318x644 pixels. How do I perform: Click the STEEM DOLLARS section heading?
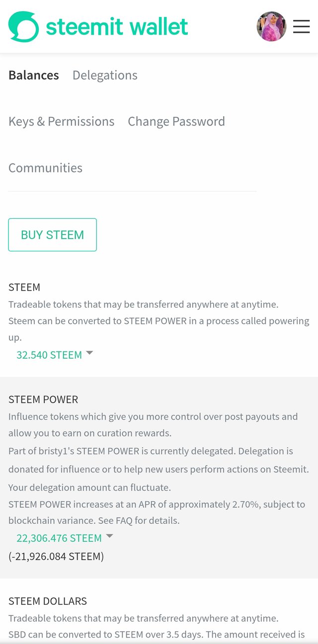pyautogui.click(x=48, y=601)
